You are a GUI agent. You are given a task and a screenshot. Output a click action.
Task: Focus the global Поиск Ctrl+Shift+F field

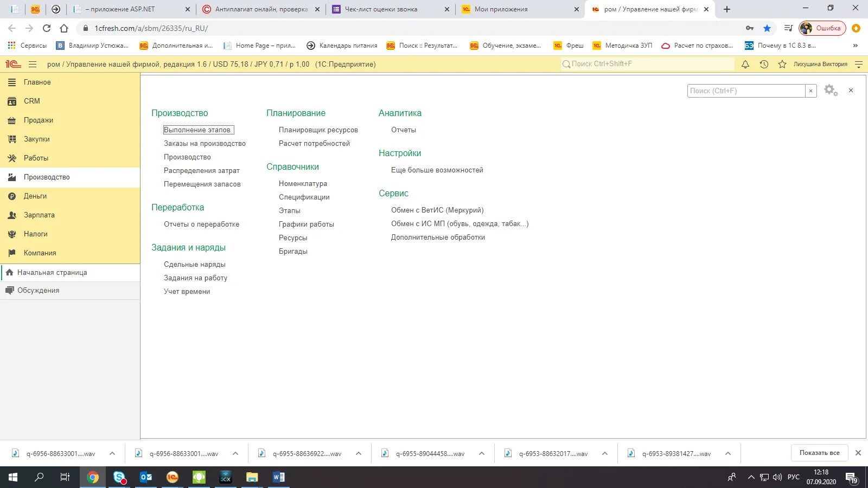click(648, 64)
